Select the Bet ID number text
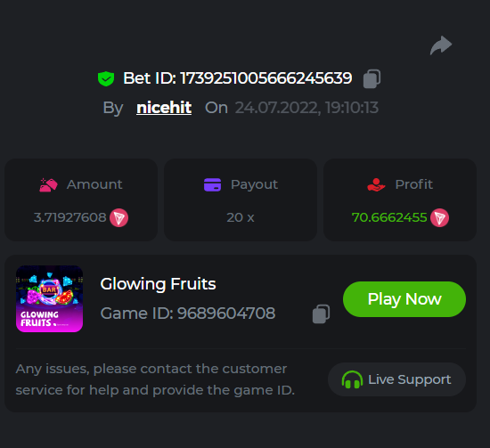 tap(266, 78)
